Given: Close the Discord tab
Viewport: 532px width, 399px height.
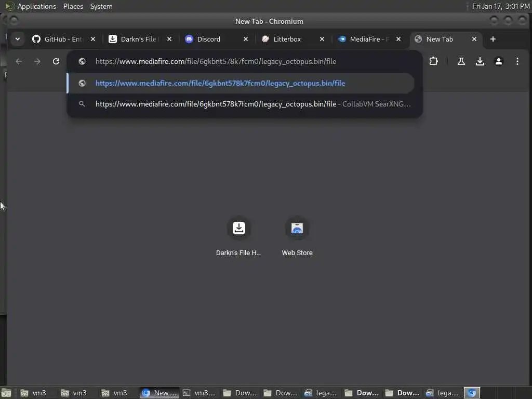Looking at the screenshot, I should [246, 39].
